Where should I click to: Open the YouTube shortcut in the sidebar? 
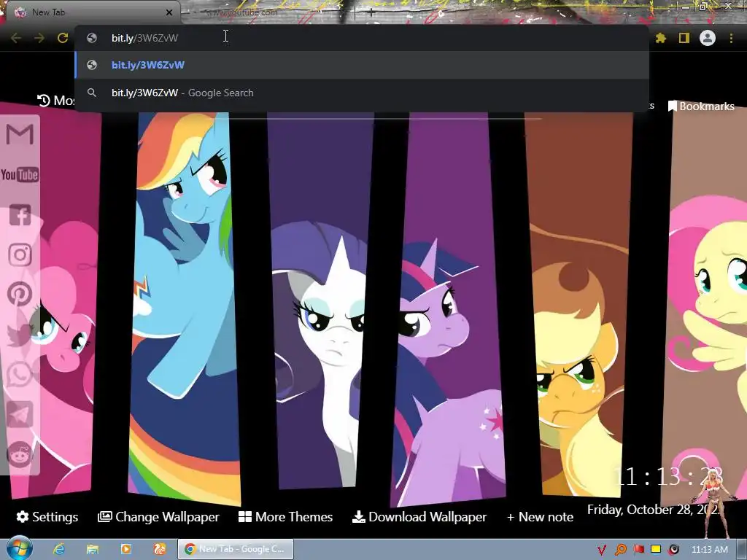[20, 175]
